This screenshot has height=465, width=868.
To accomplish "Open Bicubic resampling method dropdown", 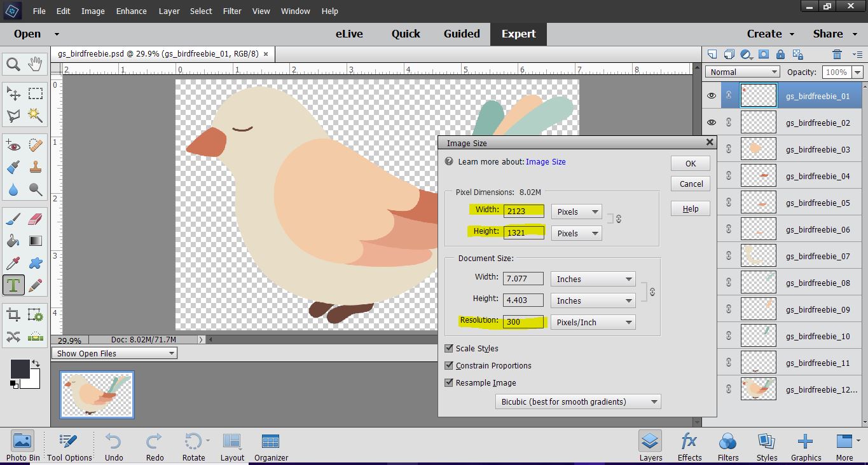I will (578, 401).
